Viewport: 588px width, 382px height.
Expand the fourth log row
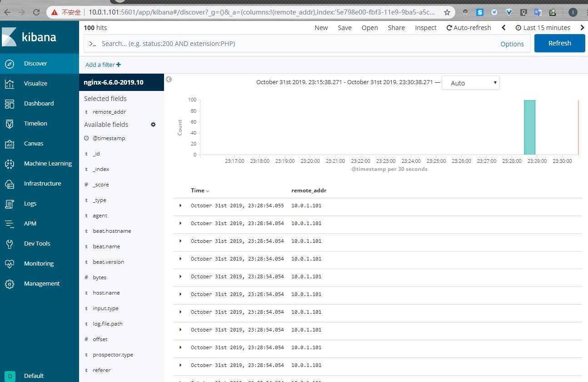tap(180, 259)
